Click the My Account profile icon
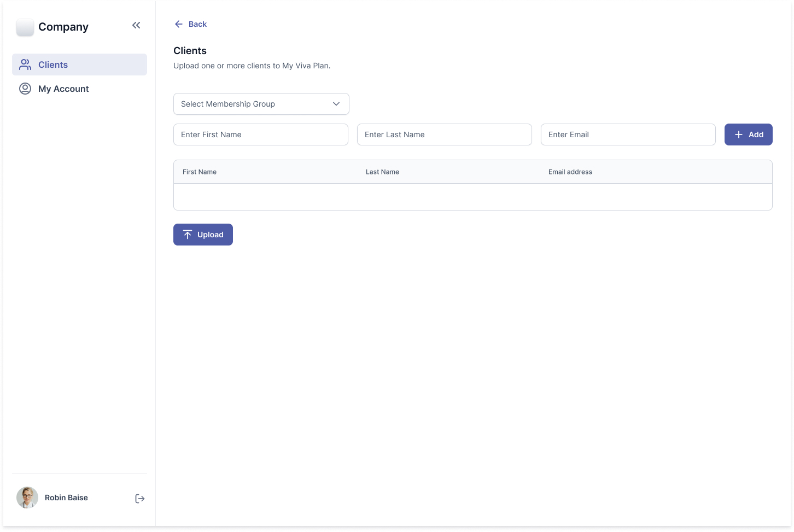Screen dimensions: 794x532 [25, 89]
